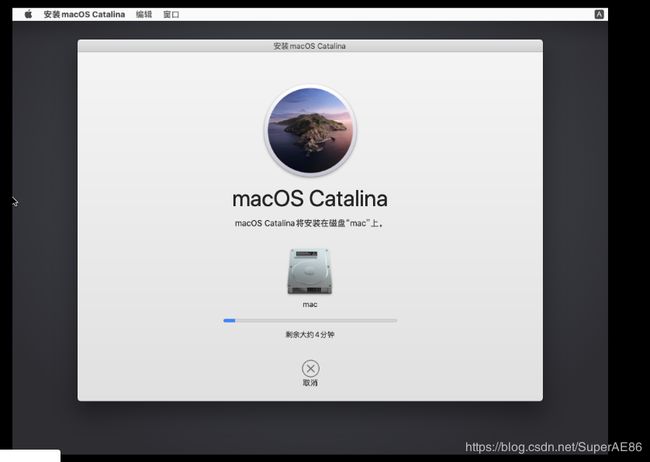Open the 编辑 menu

(144, 15)
